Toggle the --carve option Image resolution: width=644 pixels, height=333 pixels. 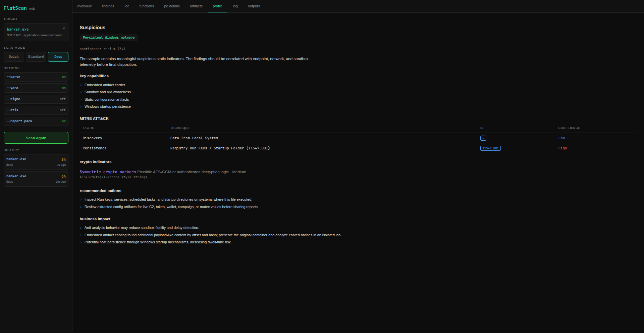[36, 77]
